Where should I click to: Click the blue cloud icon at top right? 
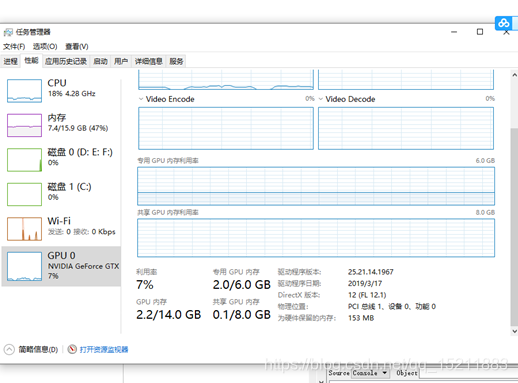coord(503,23)
